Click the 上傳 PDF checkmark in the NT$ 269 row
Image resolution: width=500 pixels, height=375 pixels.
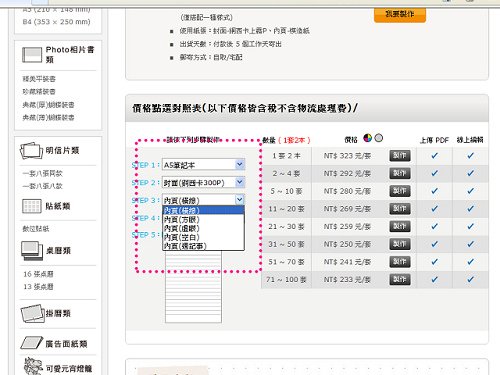coord(434,209)
